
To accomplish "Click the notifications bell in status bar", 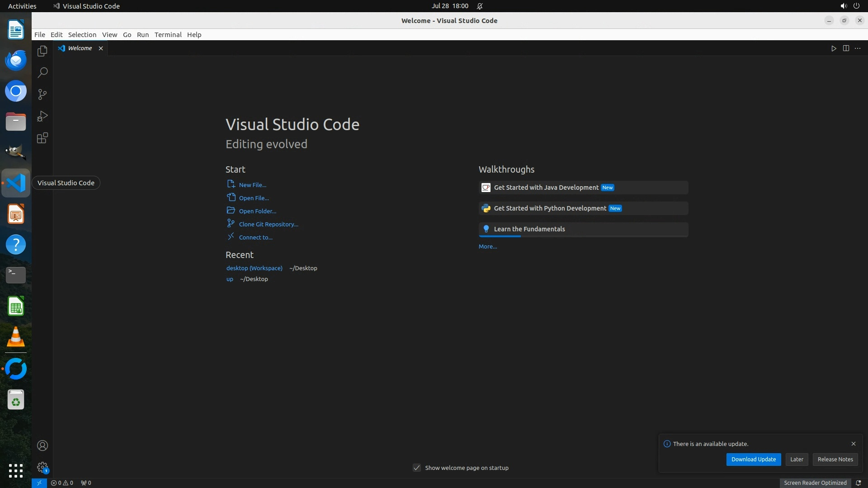I will point(858,483).
